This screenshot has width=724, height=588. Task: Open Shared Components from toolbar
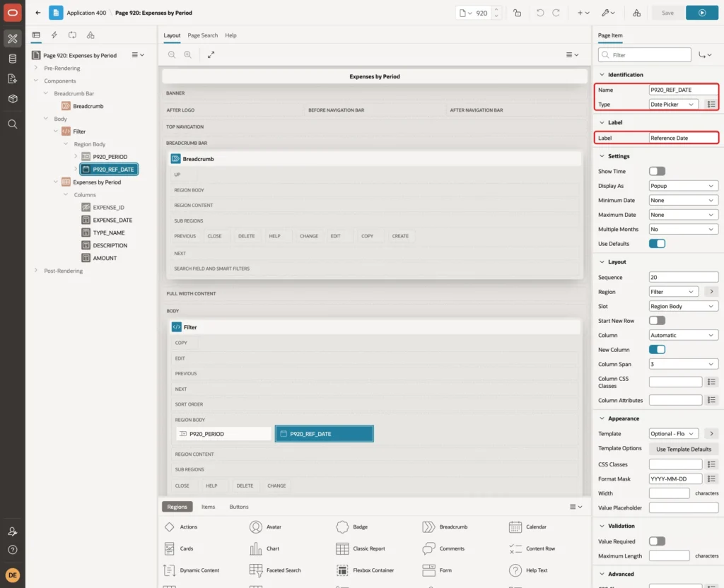pyautogui.click(x=637, y=13)
